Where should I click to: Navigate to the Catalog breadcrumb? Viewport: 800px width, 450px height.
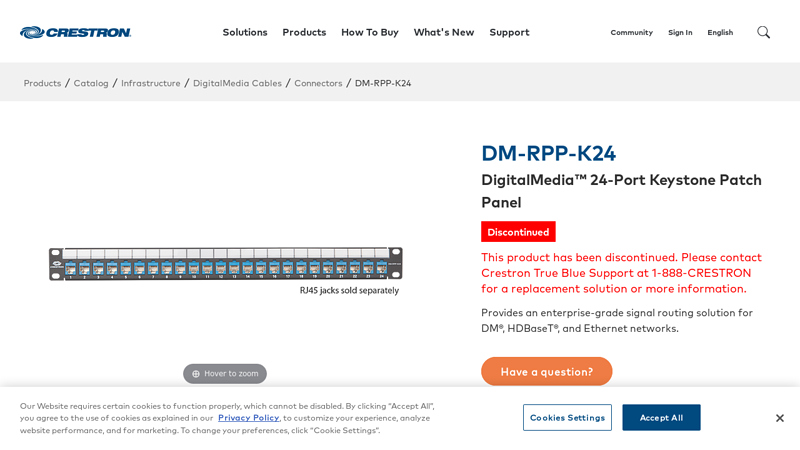[x=91, y=83]
